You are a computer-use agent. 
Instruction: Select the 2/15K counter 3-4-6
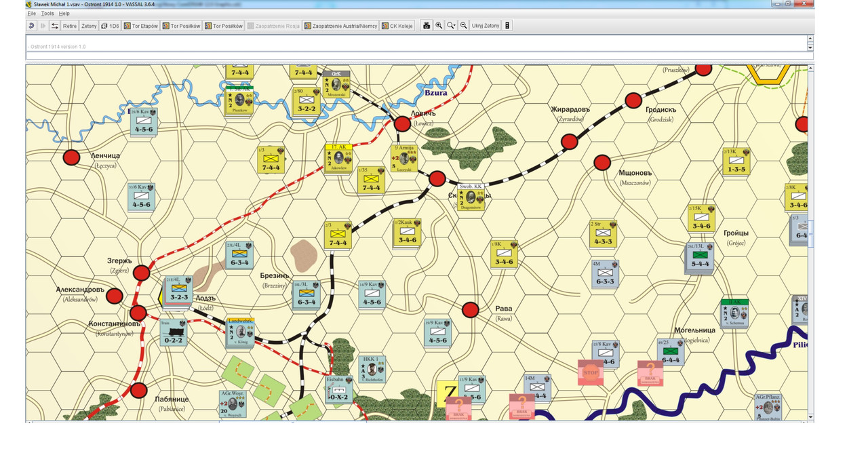pyautogui.click(x=701, y=218)
